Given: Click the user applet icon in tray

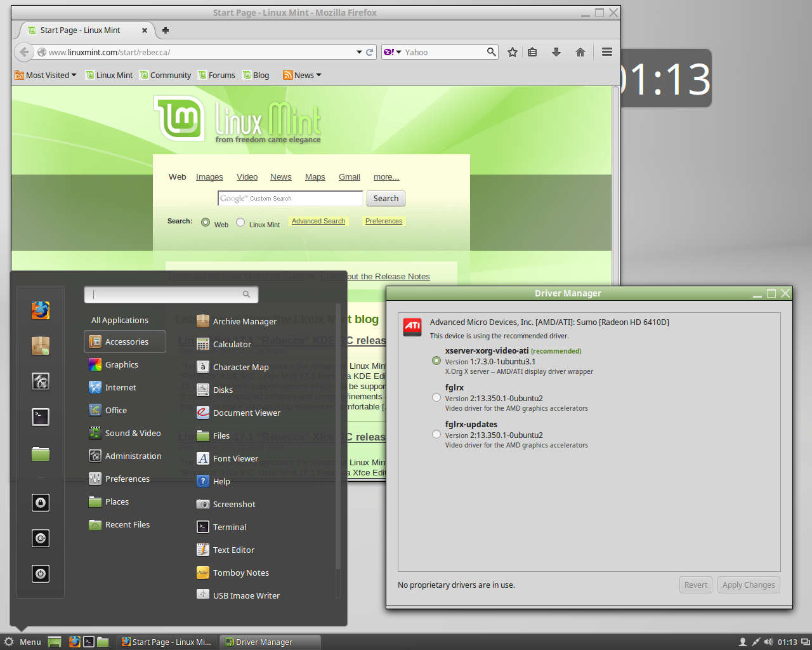Looking at the screenshot, I should tap(743, 642).
